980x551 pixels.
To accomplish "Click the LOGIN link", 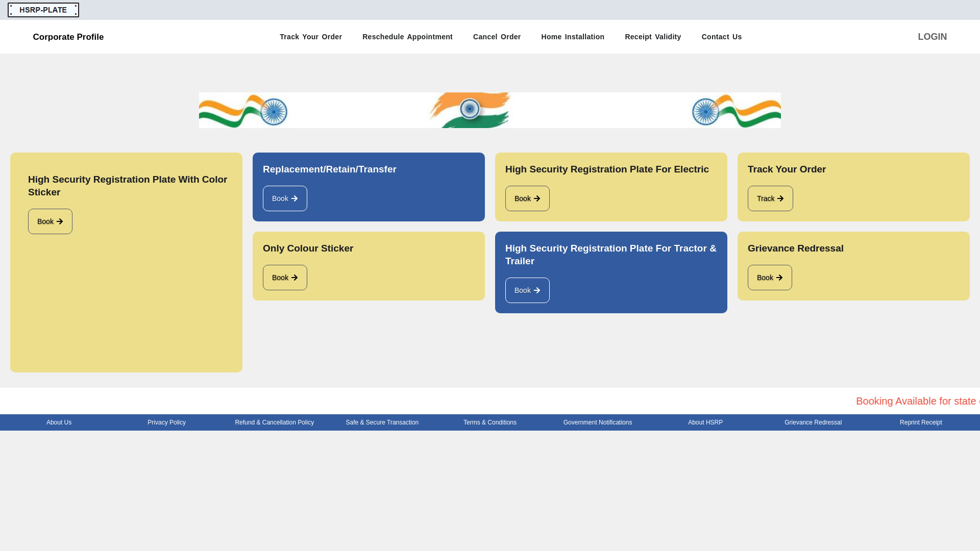I will (x=932, y=37).
